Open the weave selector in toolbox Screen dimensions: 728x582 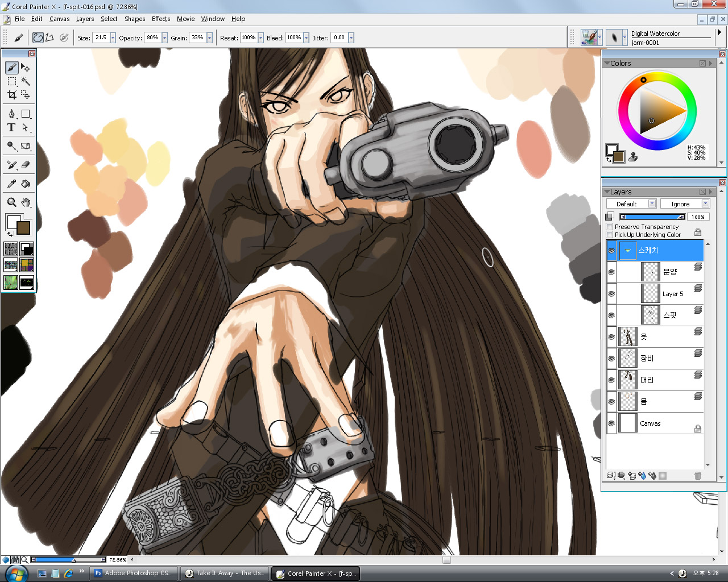coord(27,265)
